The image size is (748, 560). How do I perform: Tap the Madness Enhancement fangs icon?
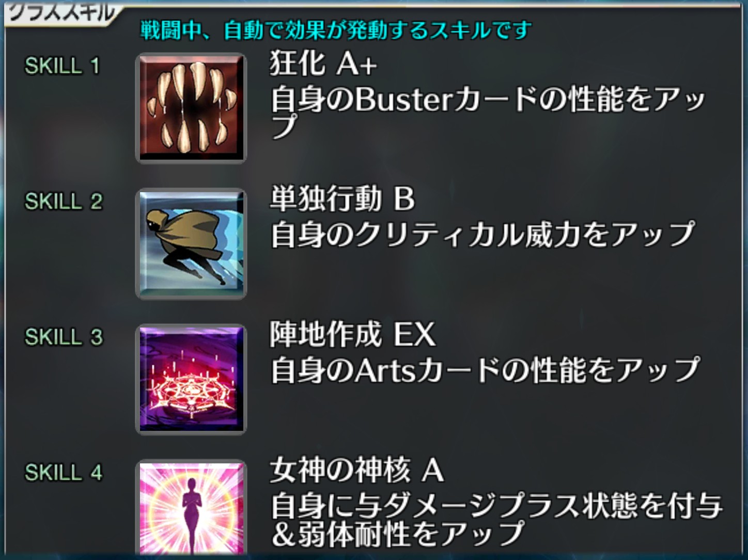click(191, 108)
